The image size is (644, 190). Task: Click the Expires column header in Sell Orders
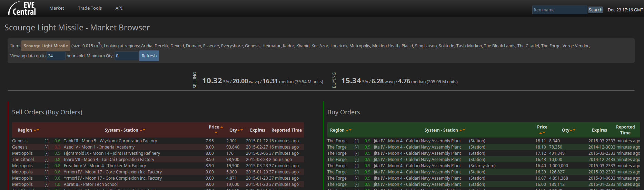coord(258,130)
